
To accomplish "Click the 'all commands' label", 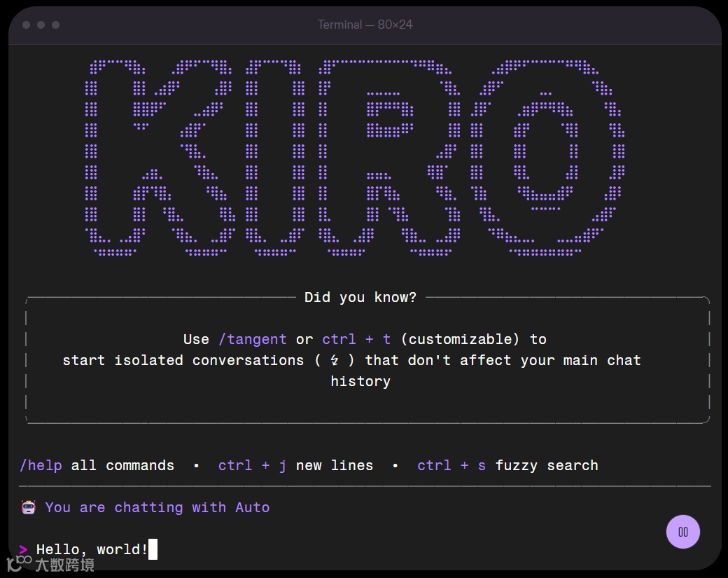I will [122, 465].
